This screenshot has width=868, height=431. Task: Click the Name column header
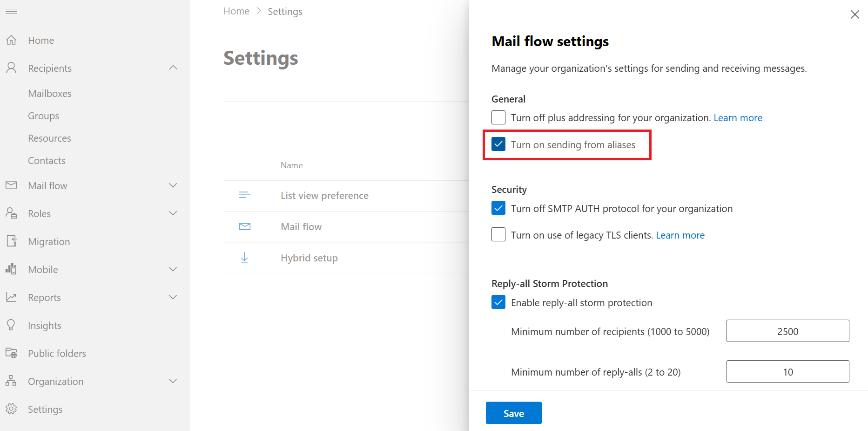click(292, 165)
